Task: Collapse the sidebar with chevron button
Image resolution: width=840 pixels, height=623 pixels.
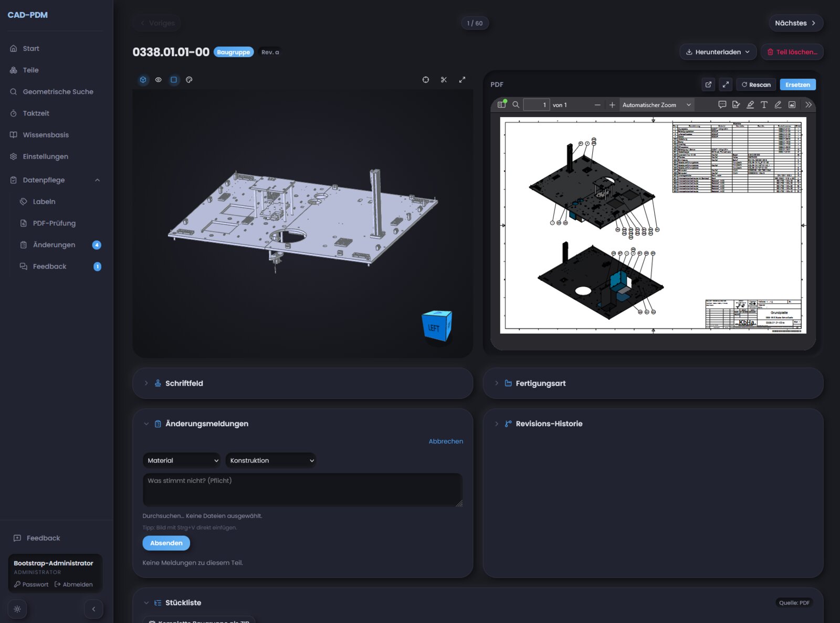Action: (x=93, y=609)
